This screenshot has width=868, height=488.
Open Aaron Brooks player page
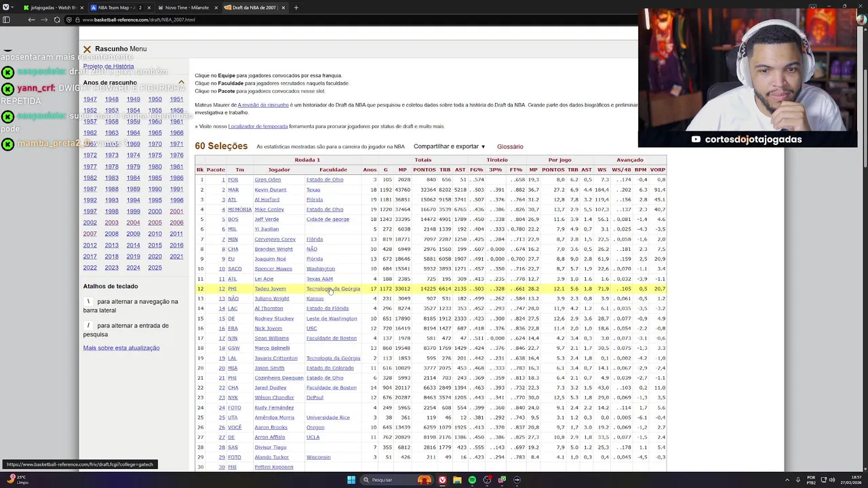[271, 428]
